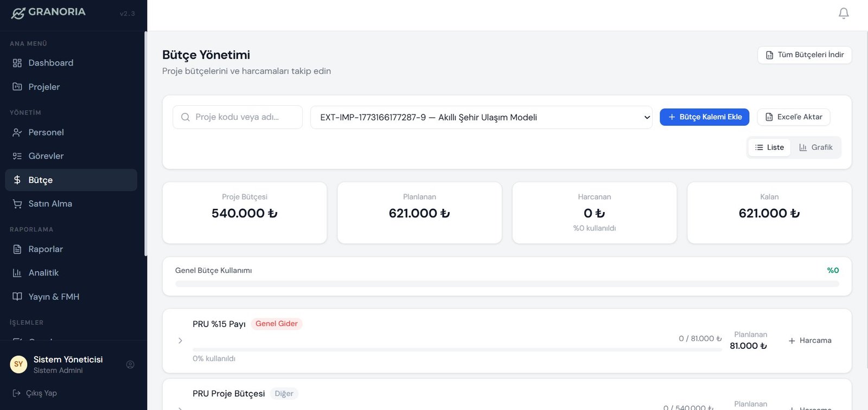Click the SY user avatar

[x=18, y=364]
